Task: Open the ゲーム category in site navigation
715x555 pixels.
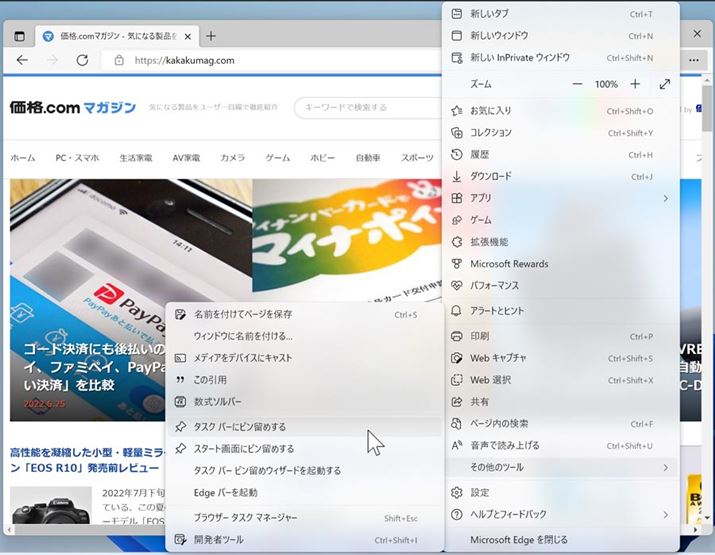Action: [x=278, y=158]
